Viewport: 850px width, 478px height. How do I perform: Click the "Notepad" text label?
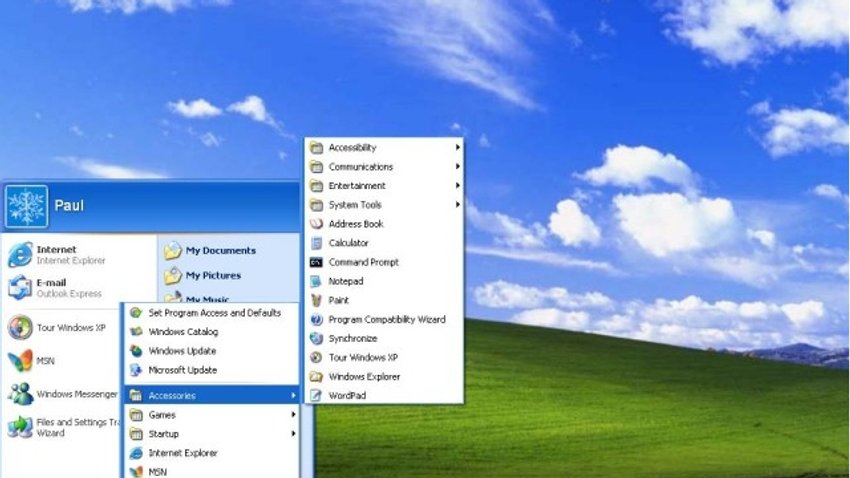[x=346, y=281]
